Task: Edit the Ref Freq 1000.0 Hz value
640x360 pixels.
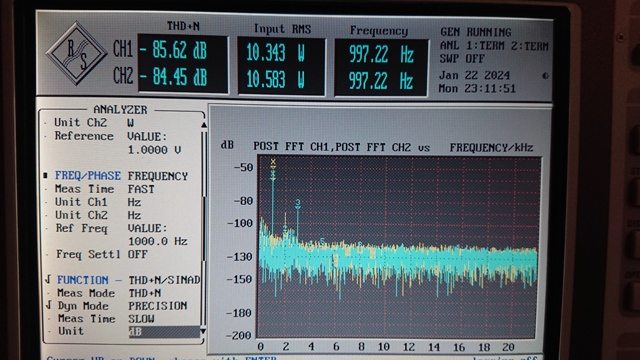Action: (158, 241)
